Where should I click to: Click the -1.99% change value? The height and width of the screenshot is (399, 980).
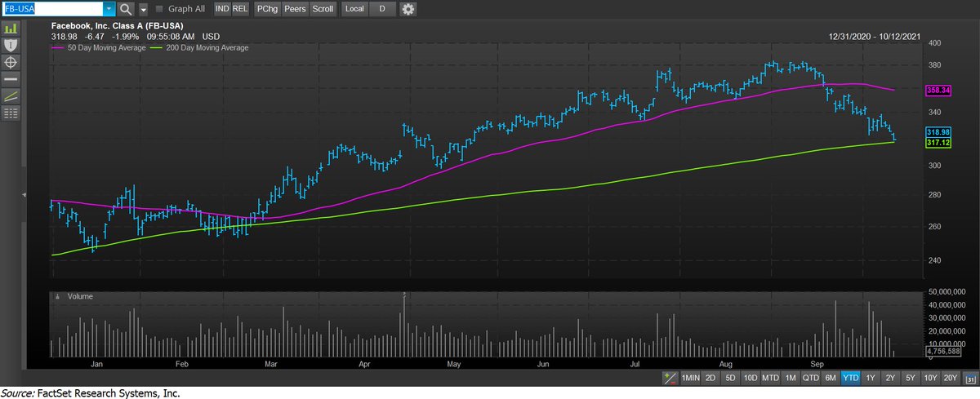pyautogui.click(x=125, y=37)
